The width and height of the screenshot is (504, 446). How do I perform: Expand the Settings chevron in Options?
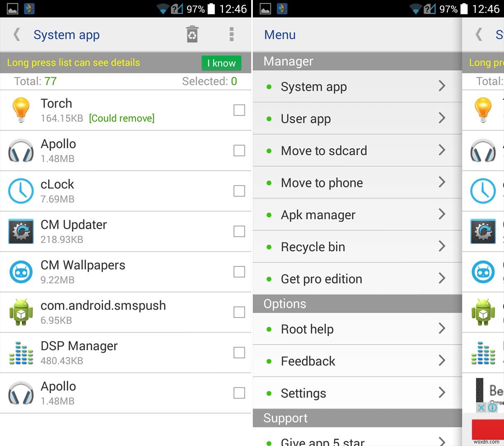pos(442,393)
